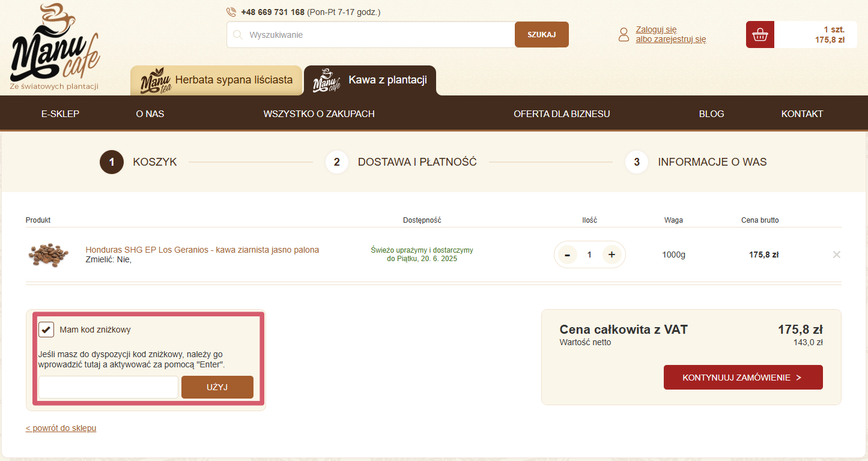Increase quantity with the plus button
868x461 pixels.
[612, 255]
